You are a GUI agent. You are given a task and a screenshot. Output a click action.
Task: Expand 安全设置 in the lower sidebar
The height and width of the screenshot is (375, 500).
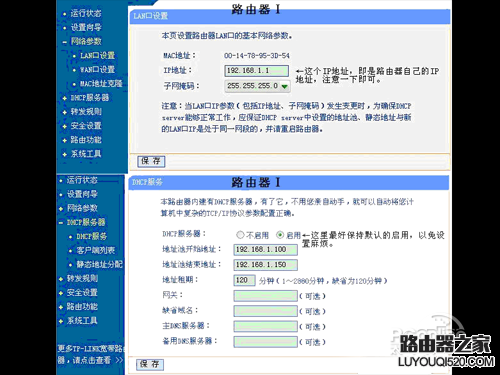pos(82,292)
